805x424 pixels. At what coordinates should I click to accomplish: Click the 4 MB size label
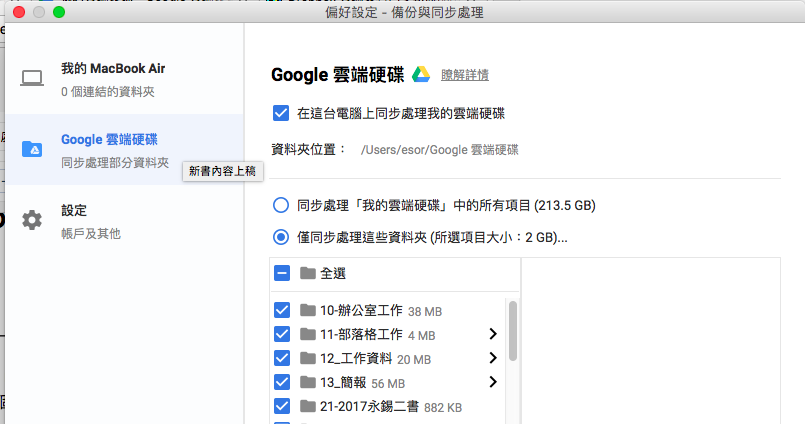[421, 336]
